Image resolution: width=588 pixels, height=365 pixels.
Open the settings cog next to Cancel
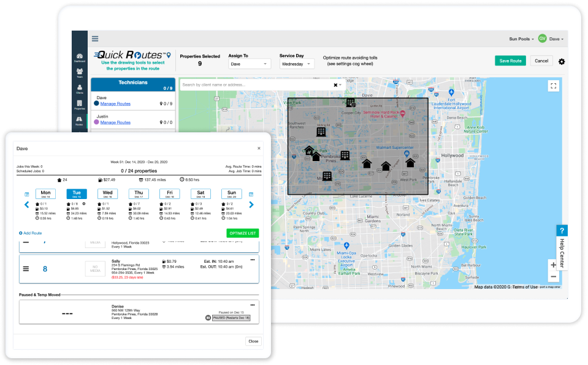point(562,61)
